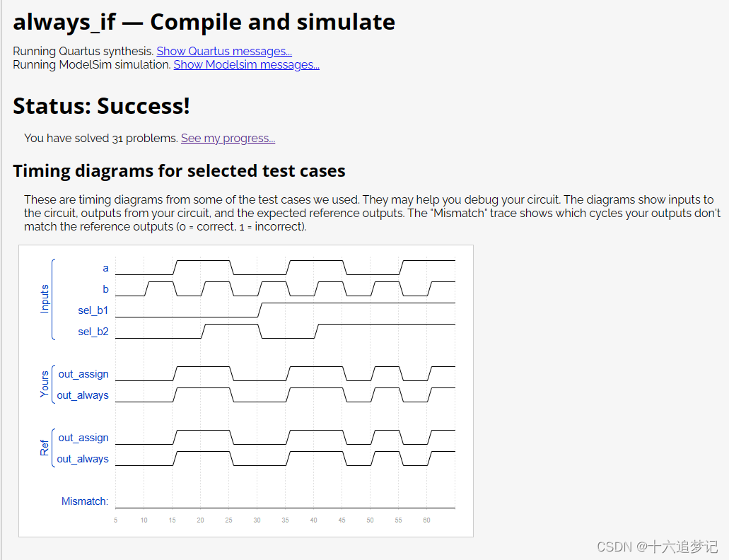
Task: Click out_always label in the Ref group
Action: (x=82, y=459)
